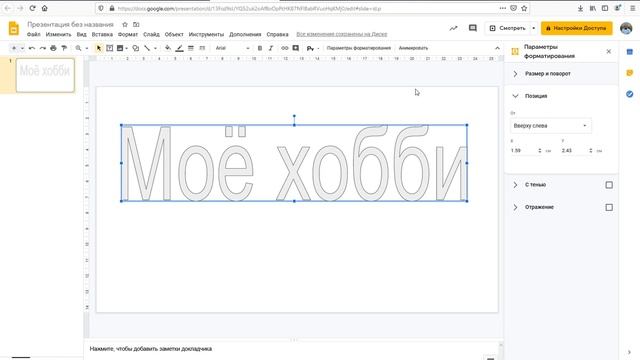The width and height of the screenshot is (640, 360).
Task: Open the Google account avatar
Action: click(626, 28)
